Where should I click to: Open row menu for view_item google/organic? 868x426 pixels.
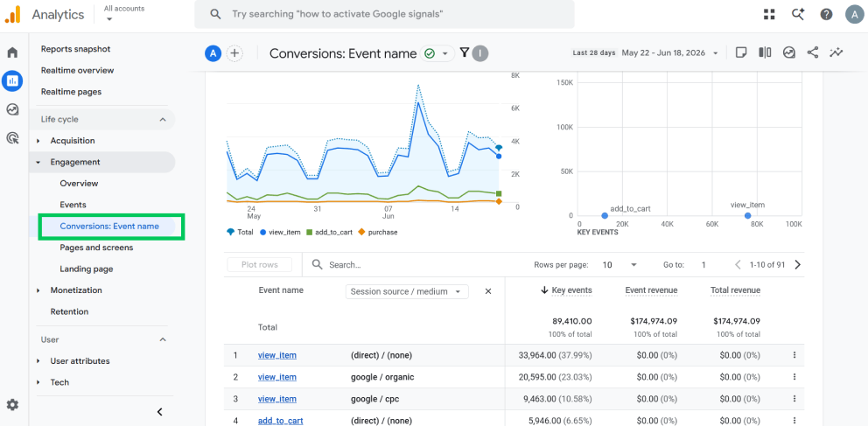click(x=794, y=377)
